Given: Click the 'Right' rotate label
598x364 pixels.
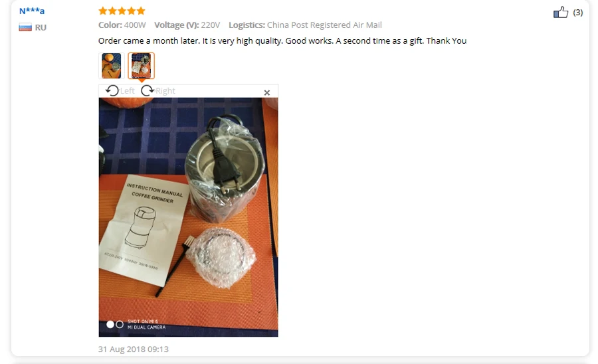Looking at the screenshot, I should click(x=165, y=91).
